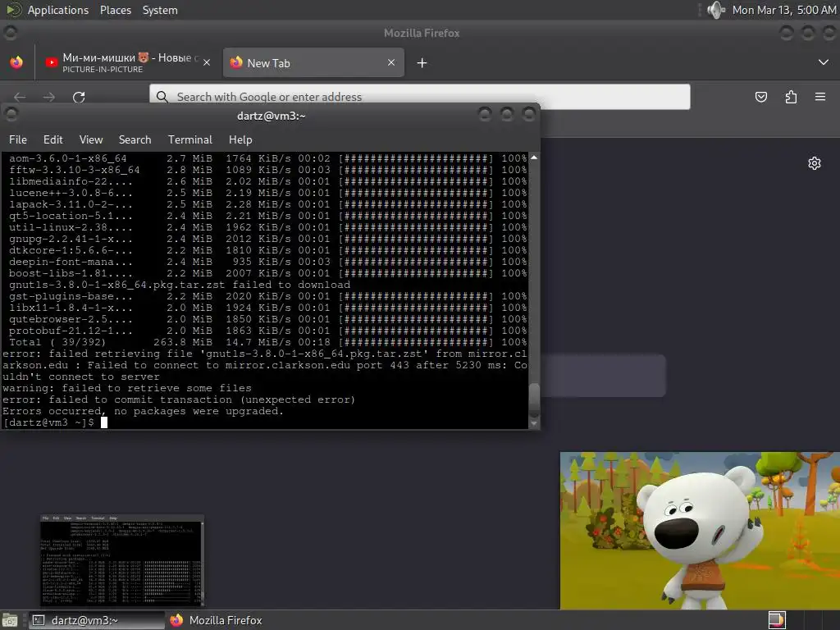Click the terminal window menu button in titlebar

pyautogui.click(x=11, y=114)
